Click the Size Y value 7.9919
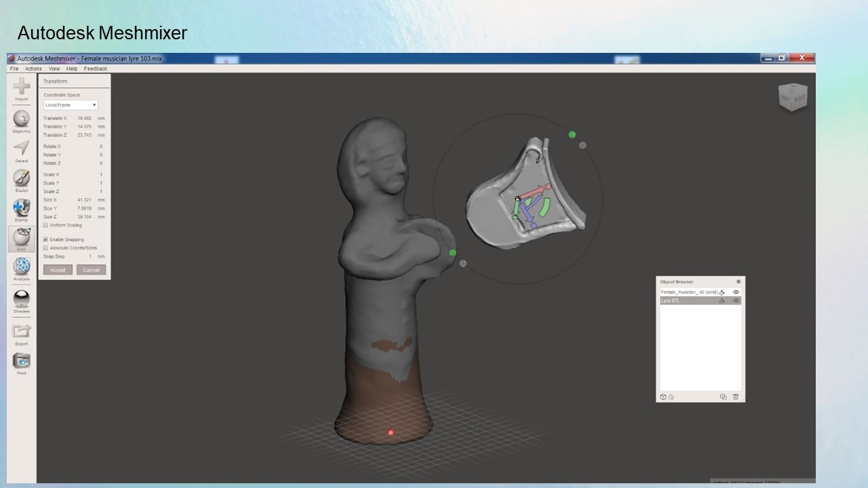Screen dimensions: 868x488 pos(85,209)
